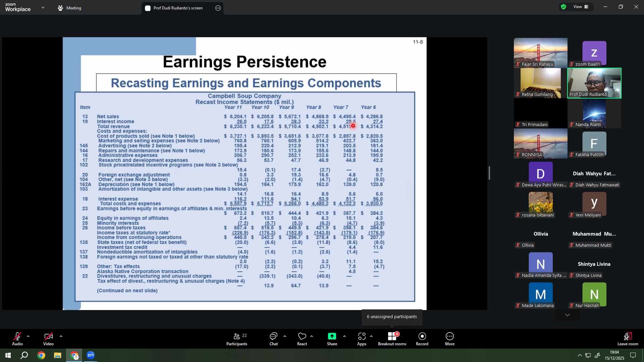Switch to the Zoom taskbar app
The image size is (644, 362).
(91, 355)
